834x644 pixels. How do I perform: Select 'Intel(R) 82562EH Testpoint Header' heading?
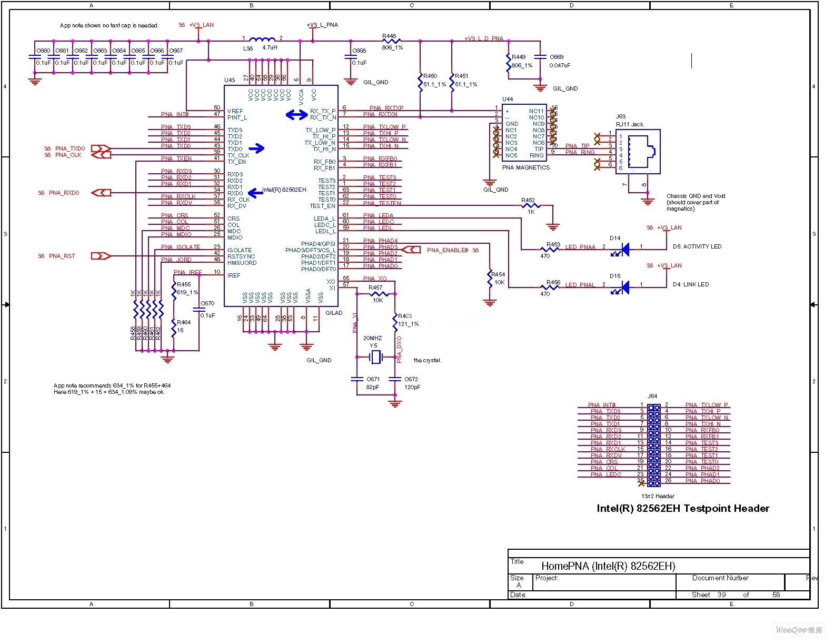[683, 508]
